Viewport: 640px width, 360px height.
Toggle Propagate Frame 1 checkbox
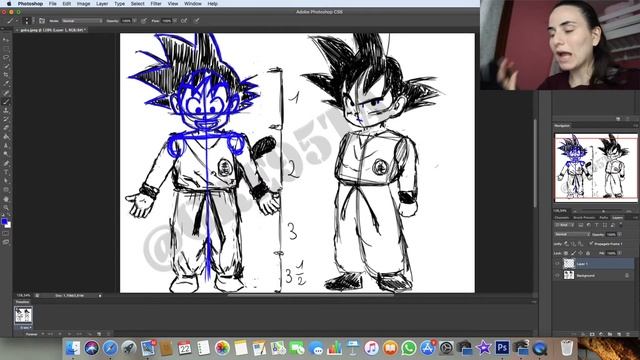tap(591, 244)
